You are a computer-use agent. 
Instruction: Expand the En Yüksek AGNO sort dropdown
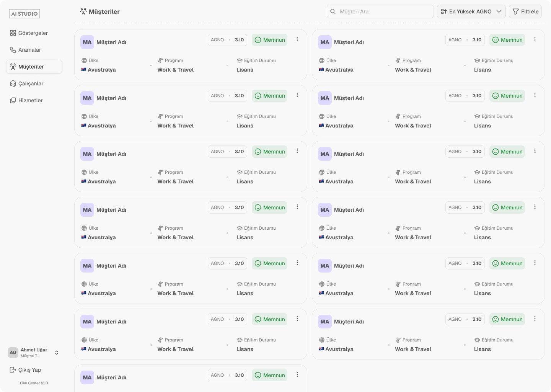[471, 11]
